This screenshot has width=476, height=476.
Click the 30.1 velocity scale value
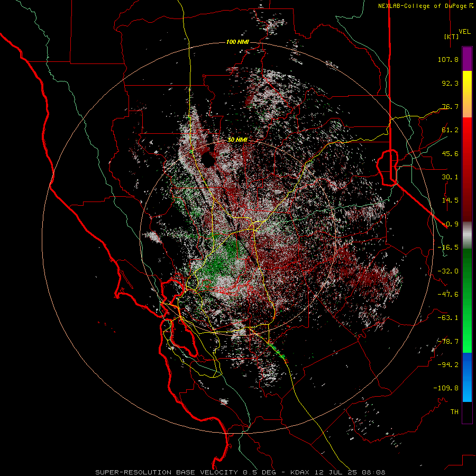(x=450, y=177)
